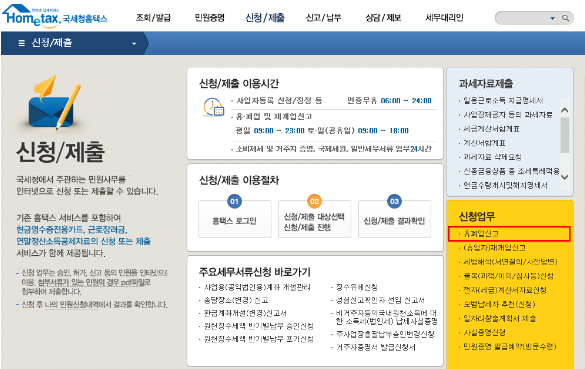Click the step 03 circle badge
Image resolution: width=585 pixels, height=369 pixels.
(394, 201)
